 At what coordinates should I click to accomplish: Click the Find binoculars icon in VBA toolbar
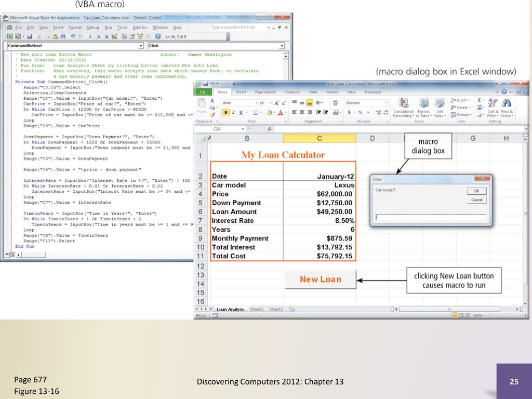tap(63, 36)
